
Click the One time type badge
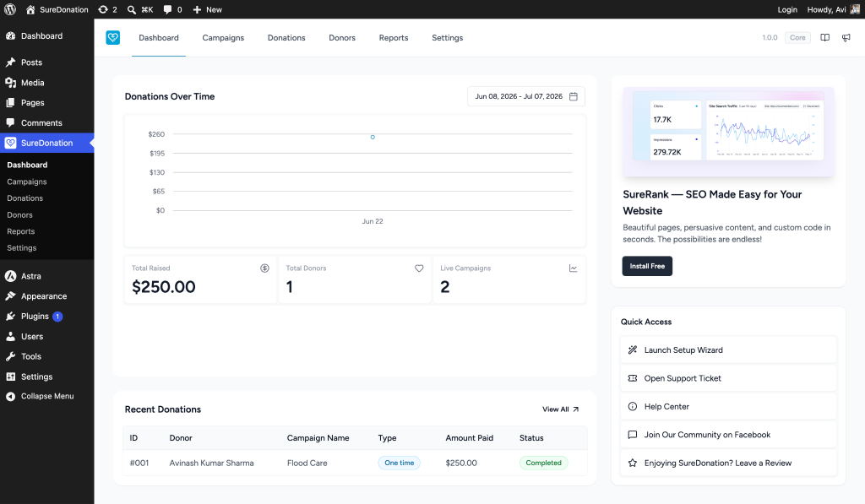(400, 463)
